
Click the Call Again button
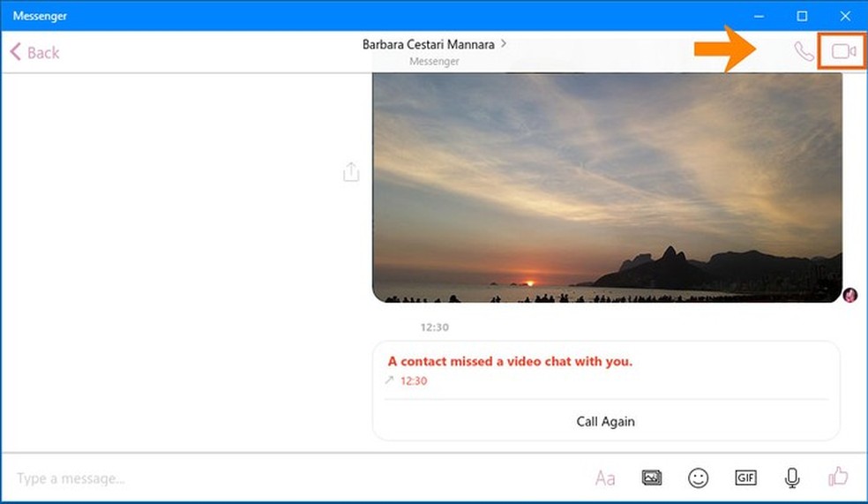click(x=606, y=422)
